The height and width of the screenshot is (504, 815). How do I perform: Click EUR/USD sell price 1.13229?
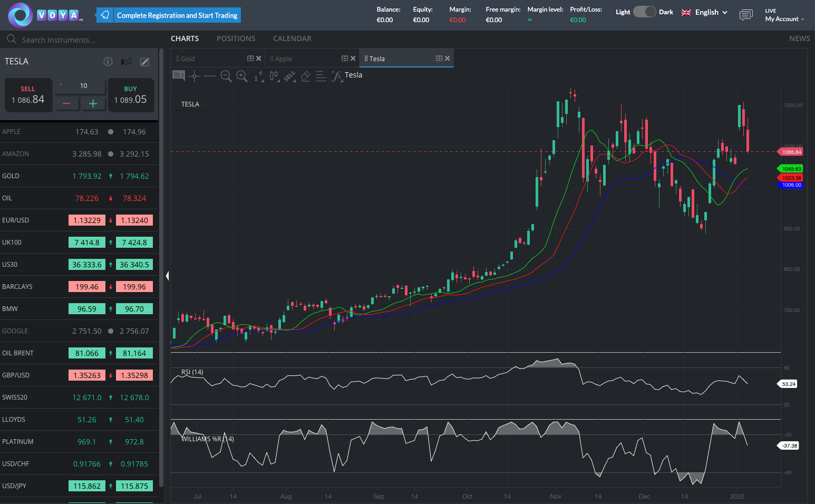(87, 220)
